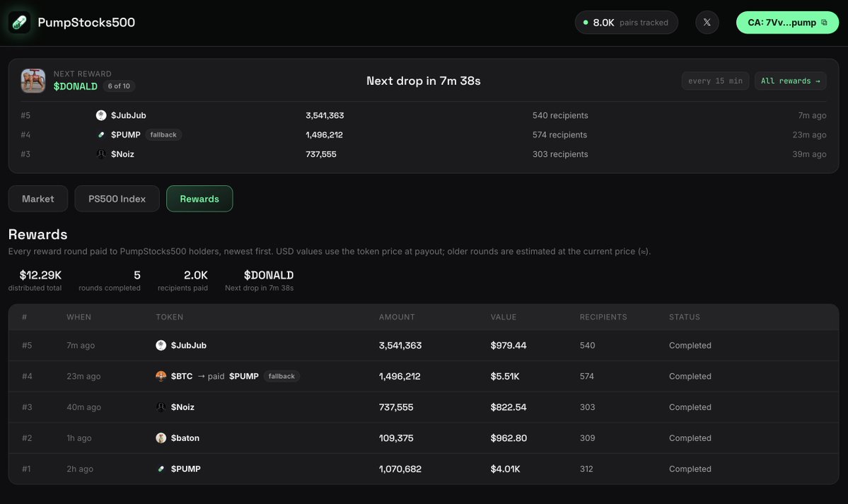This screenshot has width=848, height=504.
Task: Click the 2.0K recipients paid stat
Action: point(182,280)
